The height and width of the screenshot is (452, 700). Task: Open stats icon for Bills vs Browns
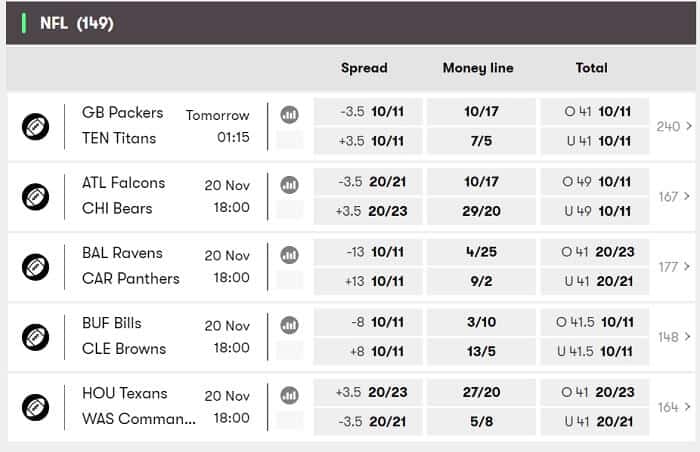pos(289,325)
